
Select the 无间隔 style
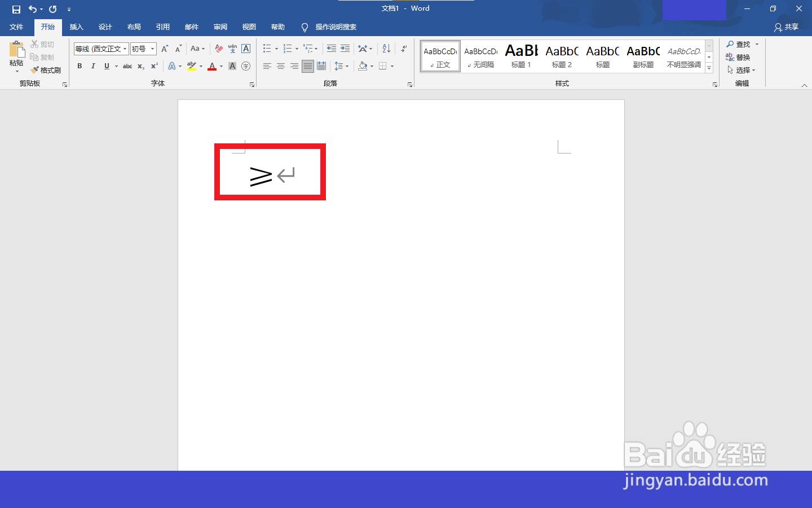[481, 56]
